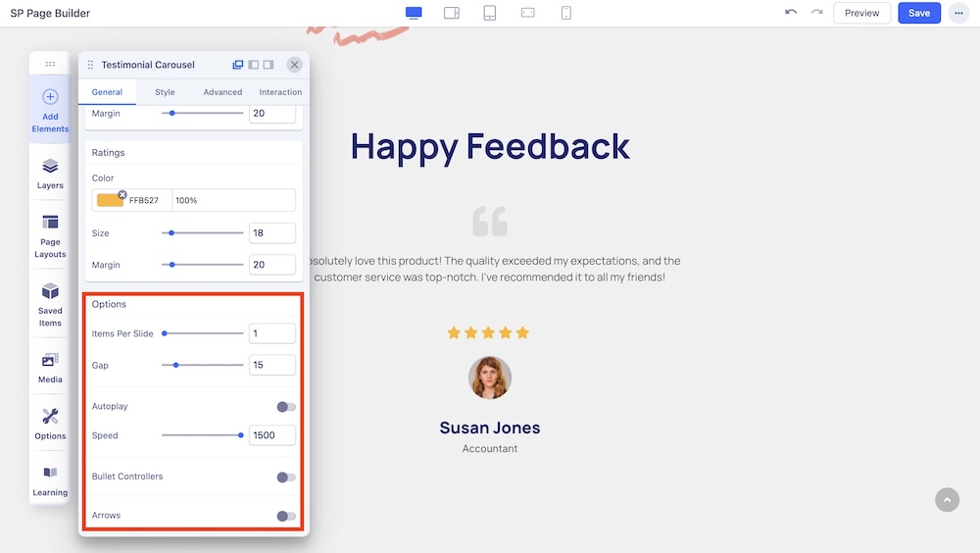Viewport: 980px width, 553px height.
Task: Switch to mobile phone preview
Action: click(x=566, y=13)
